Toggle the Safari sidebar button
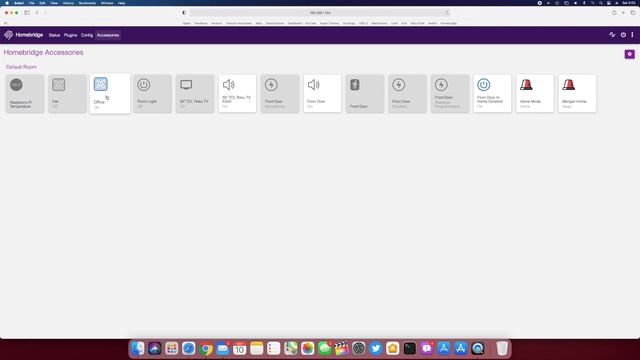 [27, 13]
